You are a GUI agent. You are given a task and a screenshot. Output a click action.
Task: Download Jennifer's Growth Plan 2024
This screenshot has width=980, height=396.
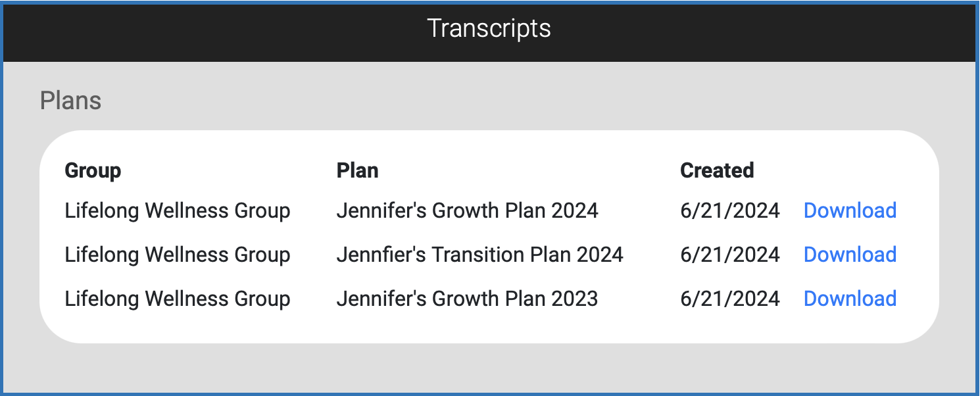[x=850, y=210]
